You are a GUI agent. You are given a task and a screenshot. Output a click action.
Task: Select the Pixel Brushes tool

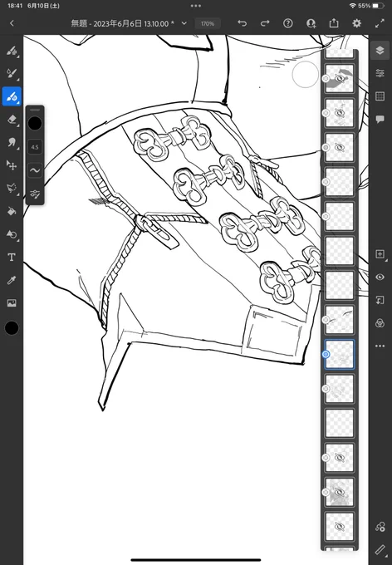click(x=12, y=51)
